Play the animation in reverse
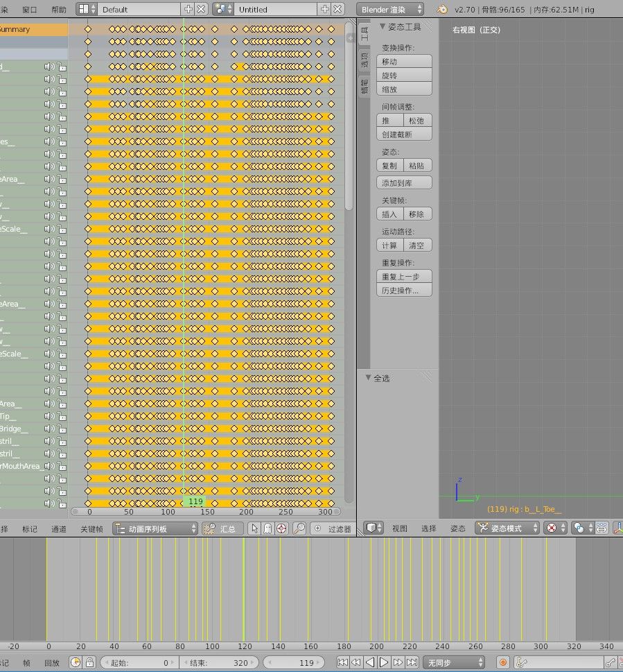 pyautogui.click(x=370, y=662)
